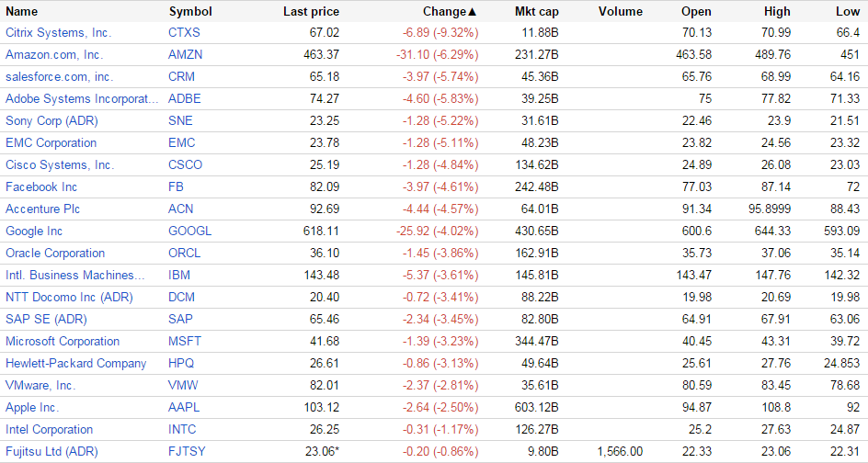
Task: Select the CRM ticker symbol link
Action: (x=181, y=77)
